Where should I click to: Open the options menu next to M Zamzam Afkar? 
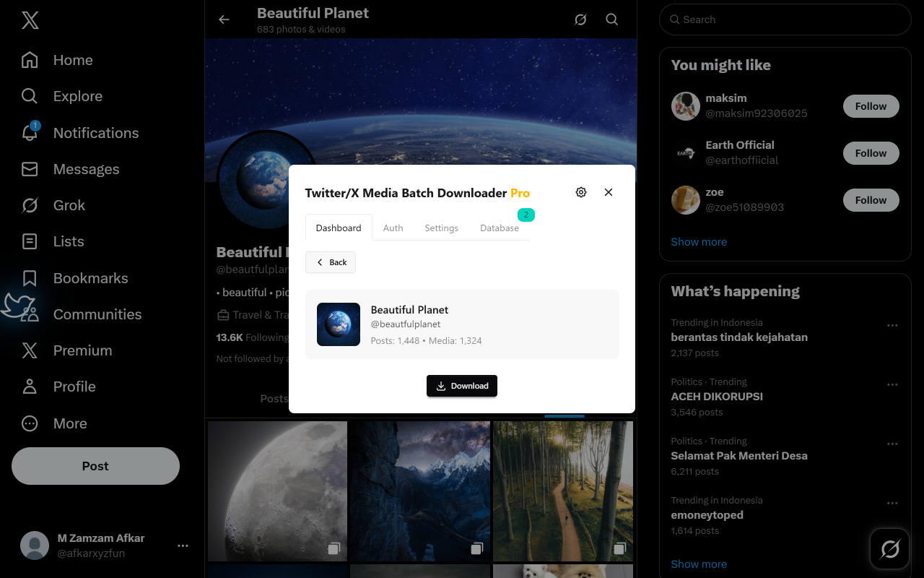pos(183,545)
